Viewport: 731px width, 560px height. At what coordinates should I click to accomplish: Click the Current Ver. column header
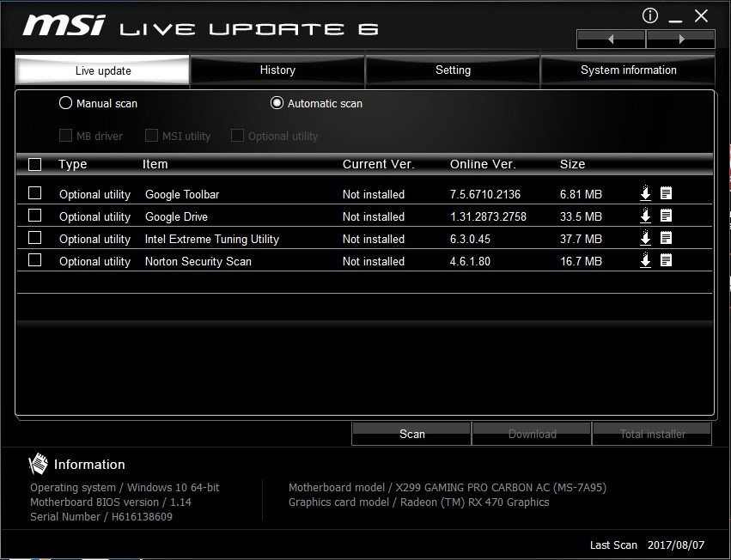coord(378,164)
